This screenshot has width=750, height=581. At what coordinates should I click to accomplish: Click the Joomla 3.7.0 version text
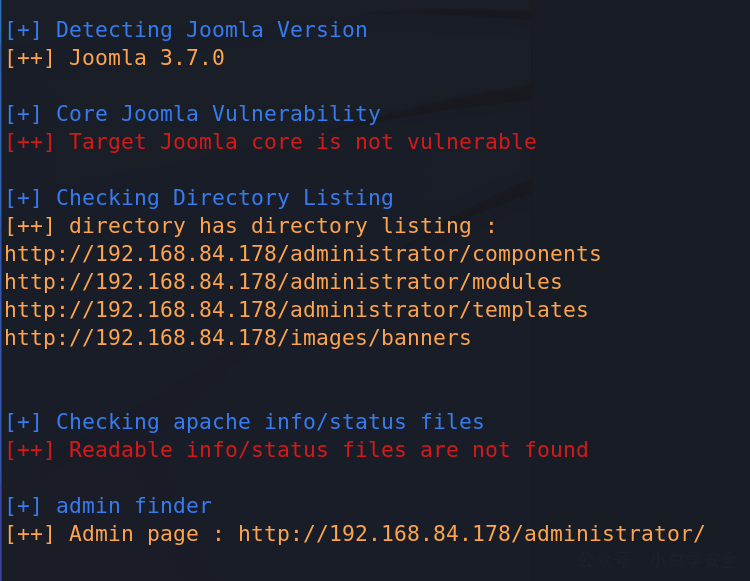(x=147, y=58)
